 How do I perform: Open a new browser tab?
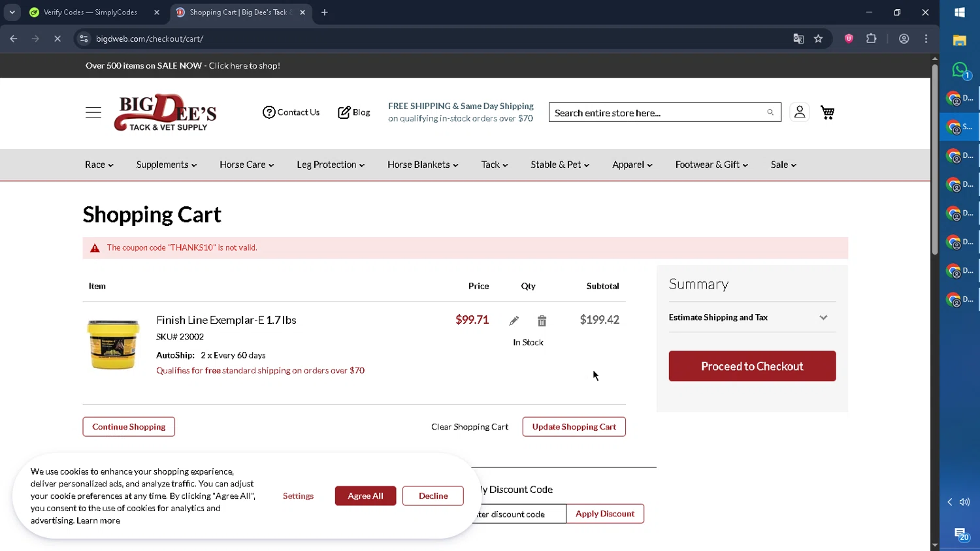[x=325, y=12]
